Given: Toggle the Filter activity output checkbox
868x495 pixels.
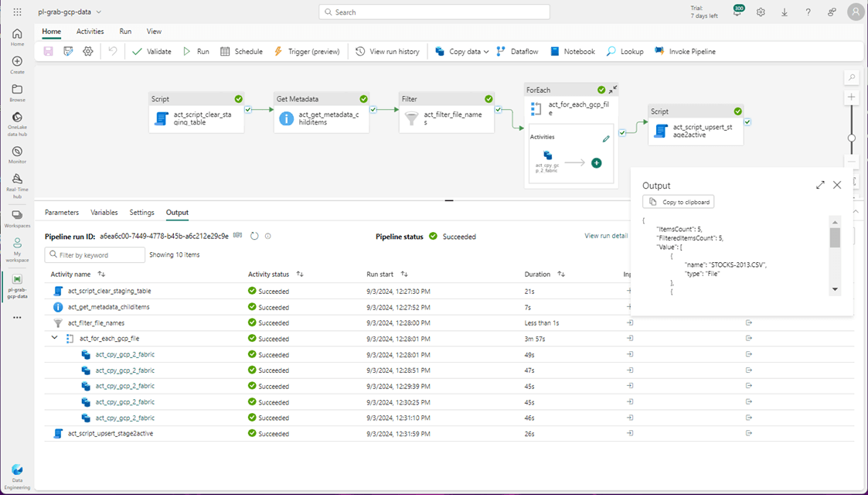Looking at the screenshot, I should pos(499,110).
